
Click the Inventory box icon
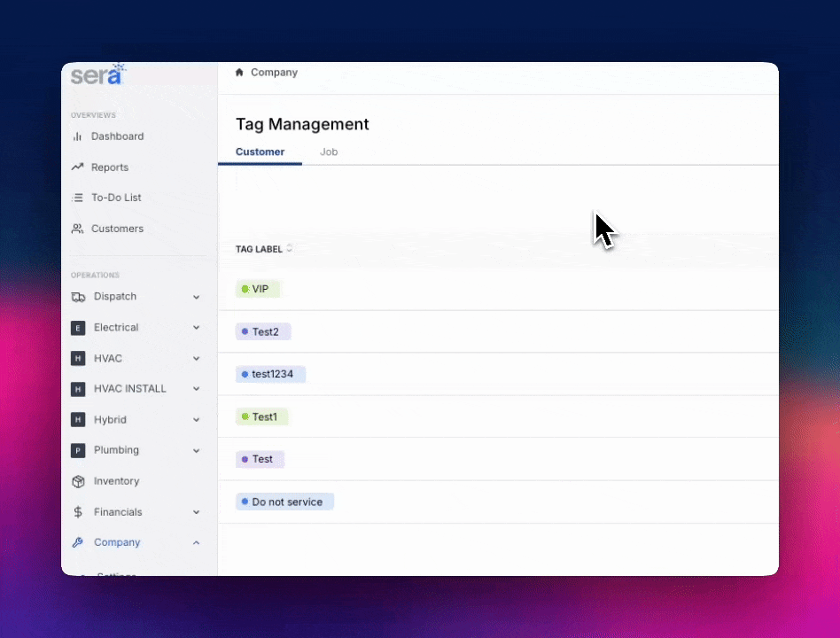tap(78, 481)
